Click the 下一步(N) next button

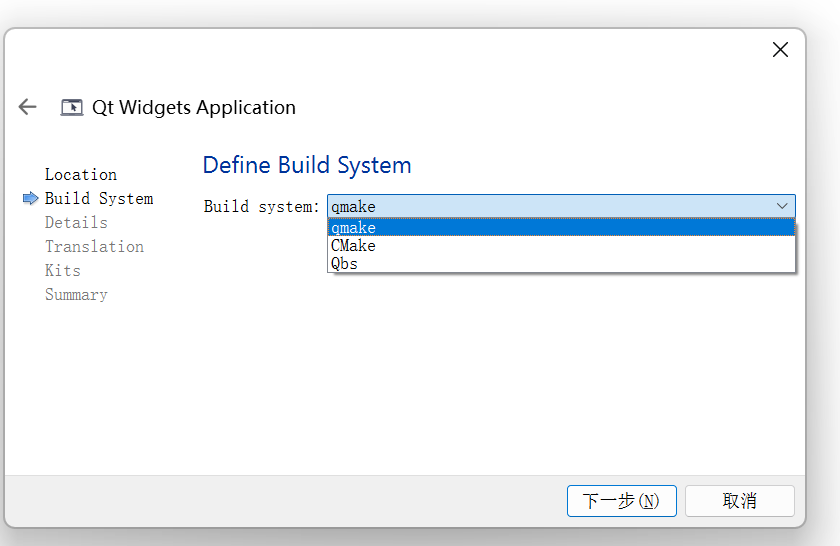click(621, 501)
